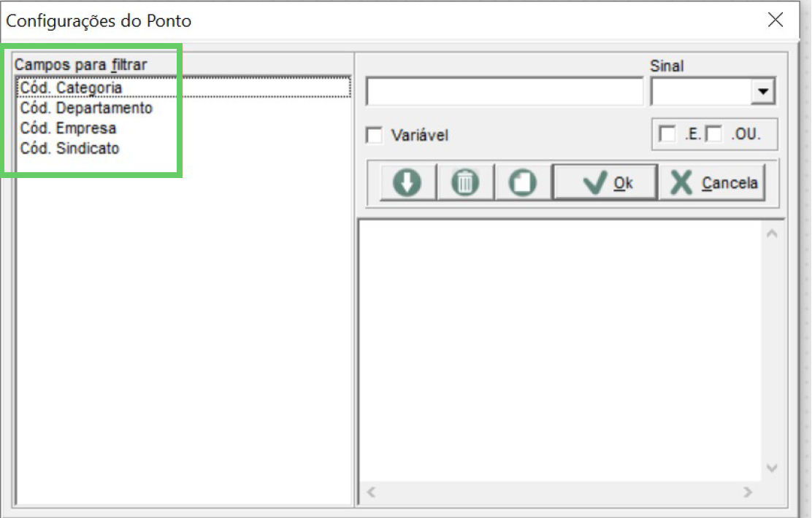Select Cód. Empresa in filter list
812x518 pixels.
pos(183,128)
